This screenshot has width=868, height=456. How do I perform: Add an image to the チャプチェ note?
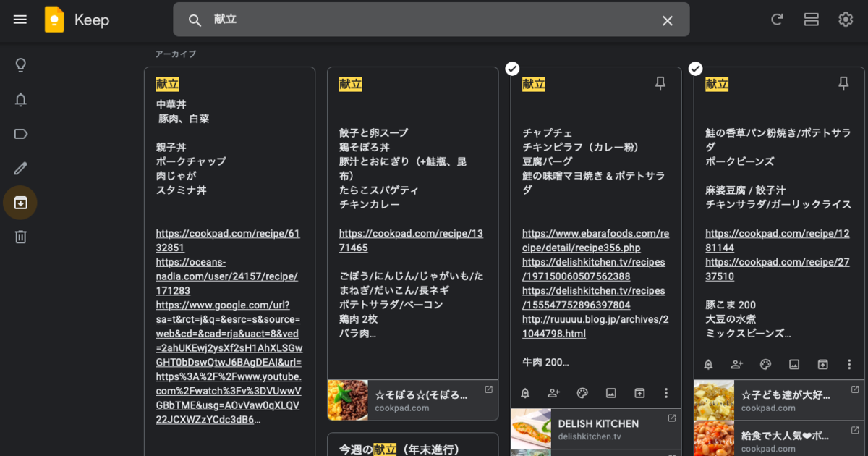(610, 393)
